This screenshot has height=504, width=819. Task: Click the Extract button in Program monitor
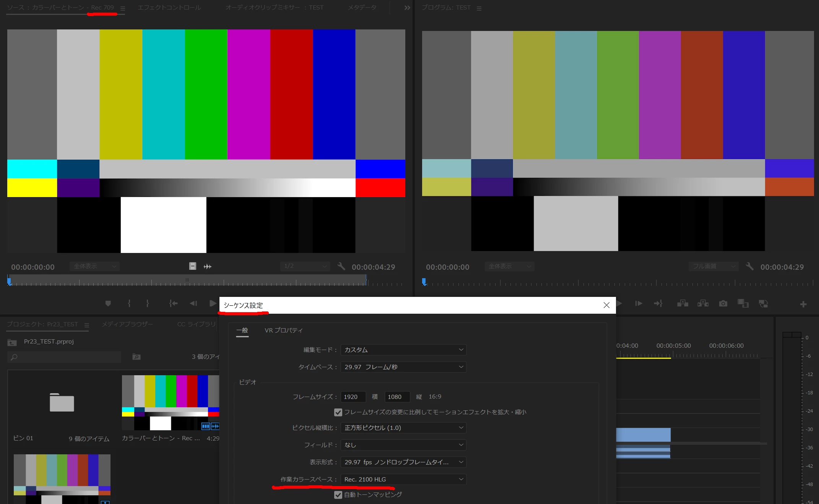703,303
